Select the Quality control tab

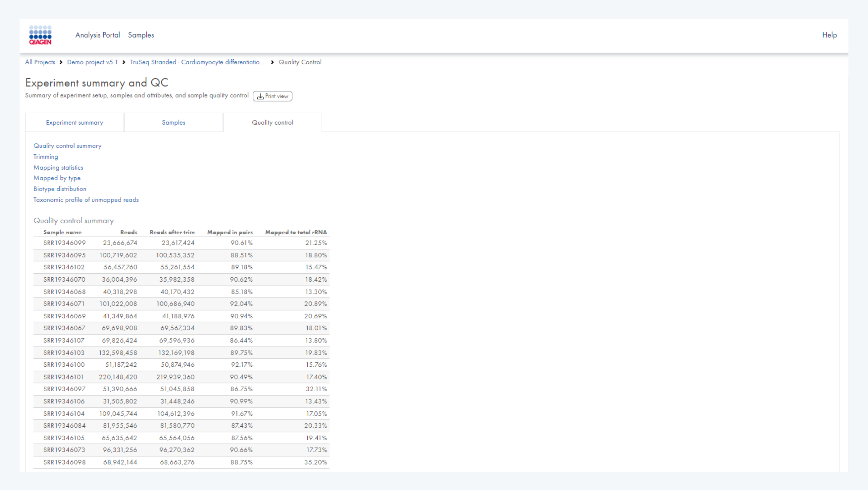click(x=272, y=123)
